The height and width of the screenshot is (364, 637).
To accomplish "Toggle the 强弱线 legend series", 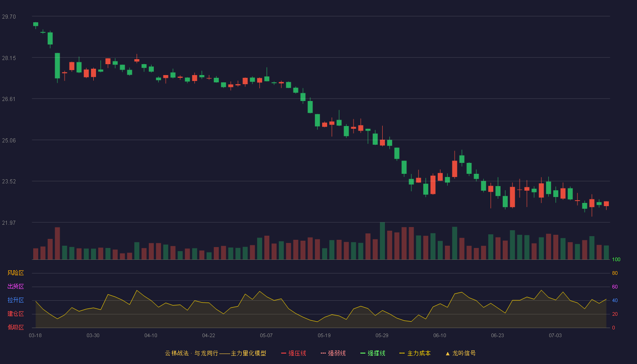I will coord(333,353).
